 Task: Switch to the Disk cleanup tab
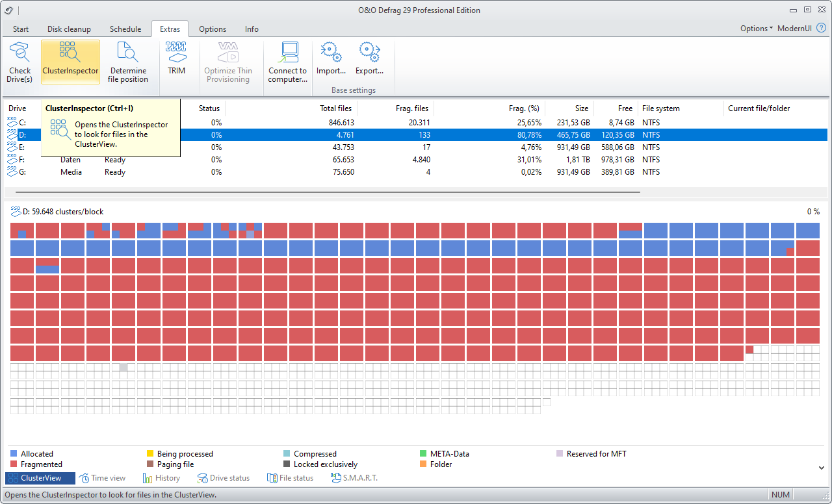pyautogui.click(x=69, y=29)
